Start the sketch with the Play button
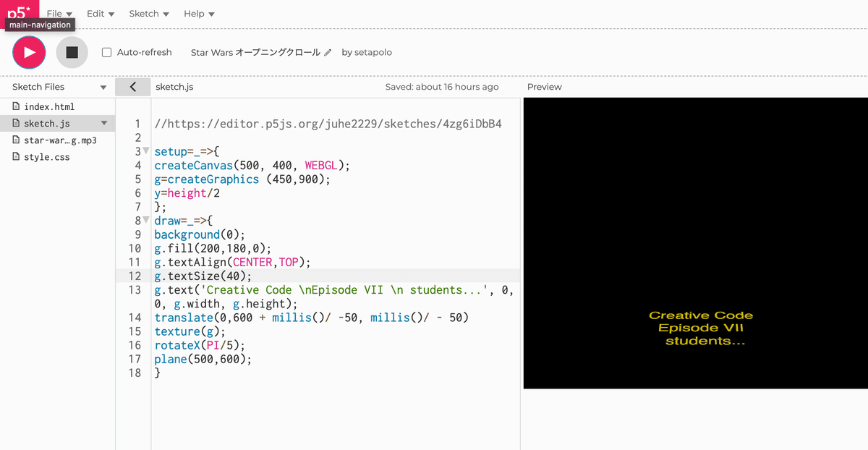 click(29, 52)
